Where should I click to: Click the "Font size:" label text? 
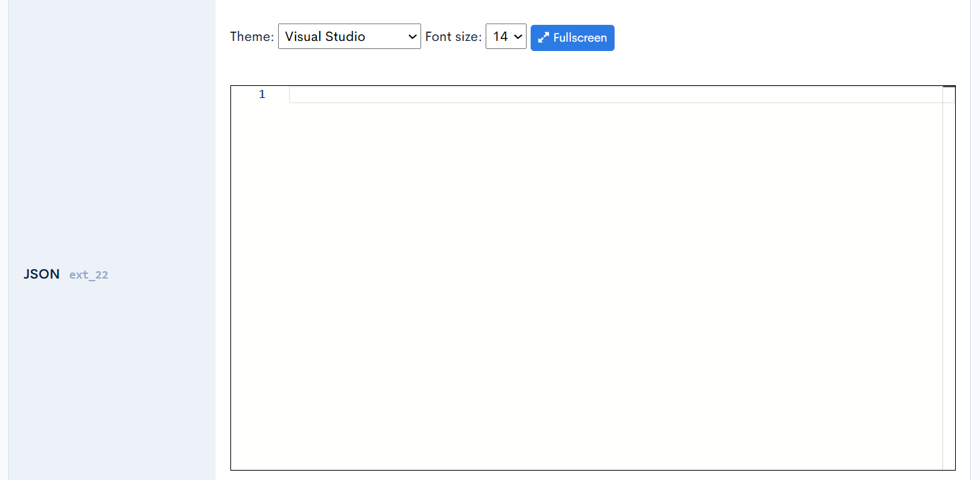click(x=453, y=37)
